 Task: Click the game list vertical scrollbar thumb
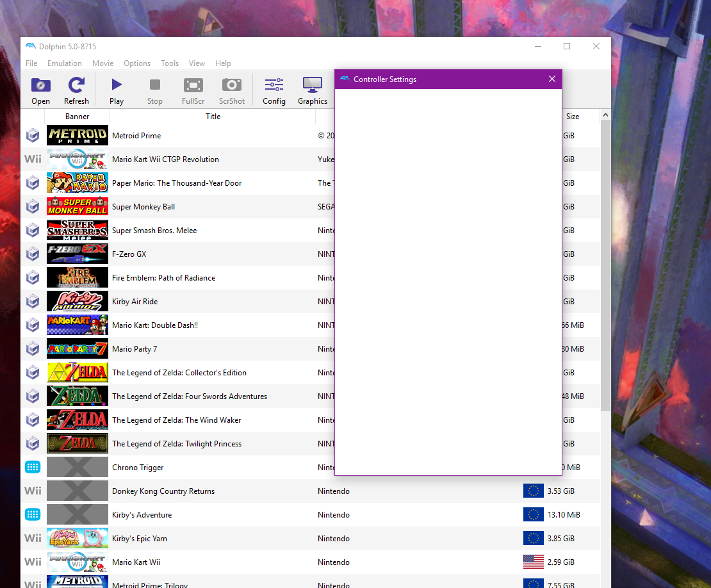click(605, 266)
